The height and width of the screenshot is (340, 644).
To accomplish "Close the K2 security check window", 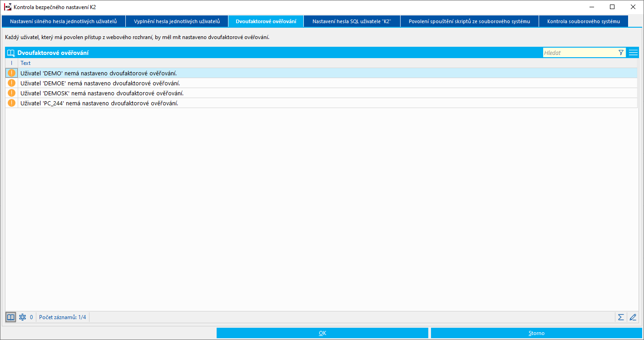I will (633, 7).
